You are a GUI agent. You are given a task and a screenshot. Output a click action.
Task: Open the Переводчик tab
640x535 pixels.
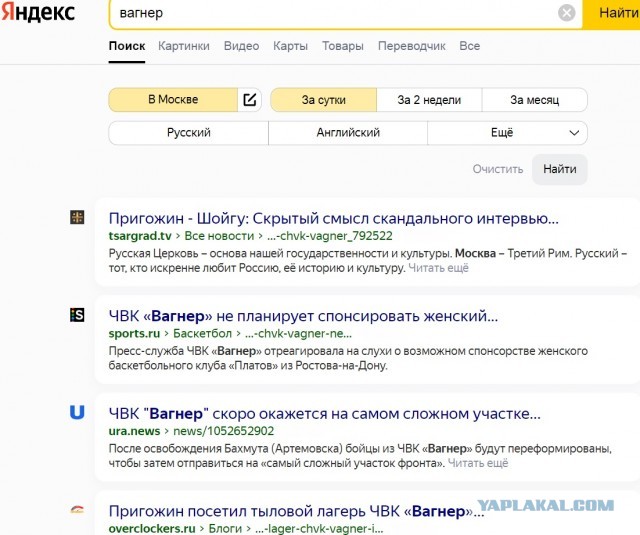pyautogui.click(x=411, y=46)
